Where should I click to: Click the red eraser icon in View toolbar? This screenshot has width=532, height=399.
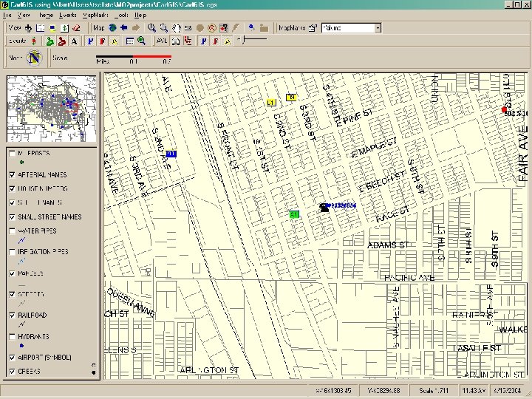pyautogui.click(x=76, y=28)
